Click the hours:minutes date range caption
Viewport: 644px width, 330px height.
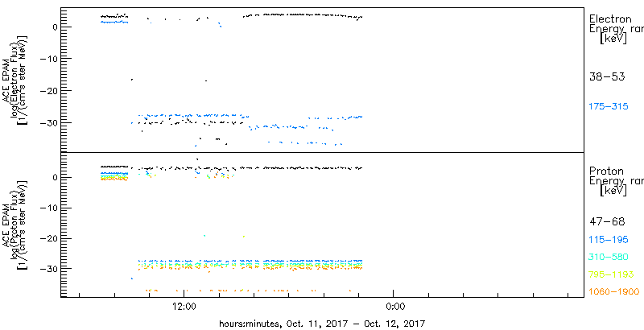pyautogui.click(x=321, y=323)
